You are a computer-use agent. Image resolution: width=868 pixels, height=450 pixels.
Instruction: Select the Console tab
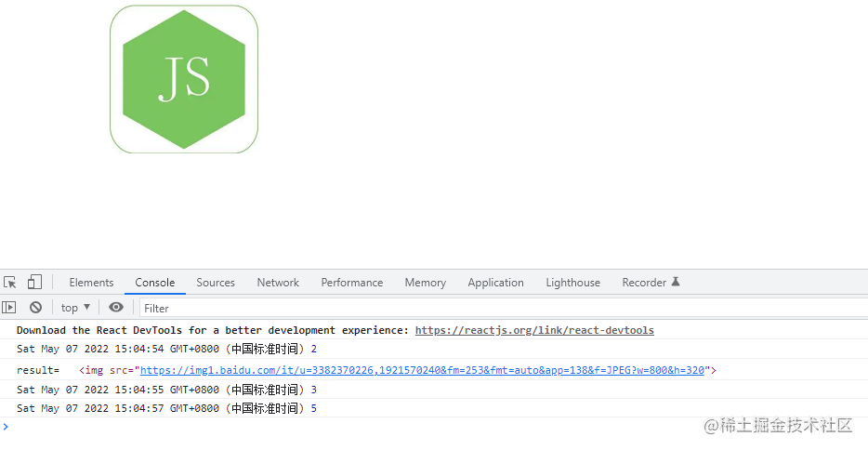[154, 283]
